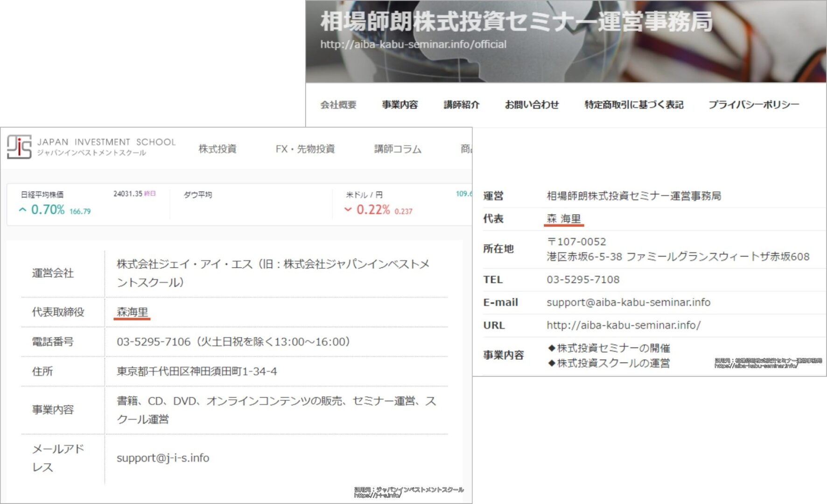Click the JIS logo icon

19,147
